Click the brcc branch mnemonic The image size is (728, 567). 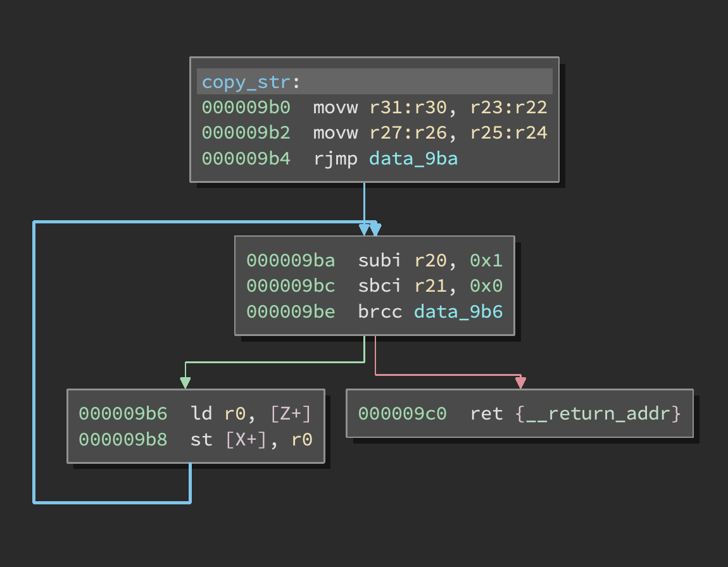380,312
